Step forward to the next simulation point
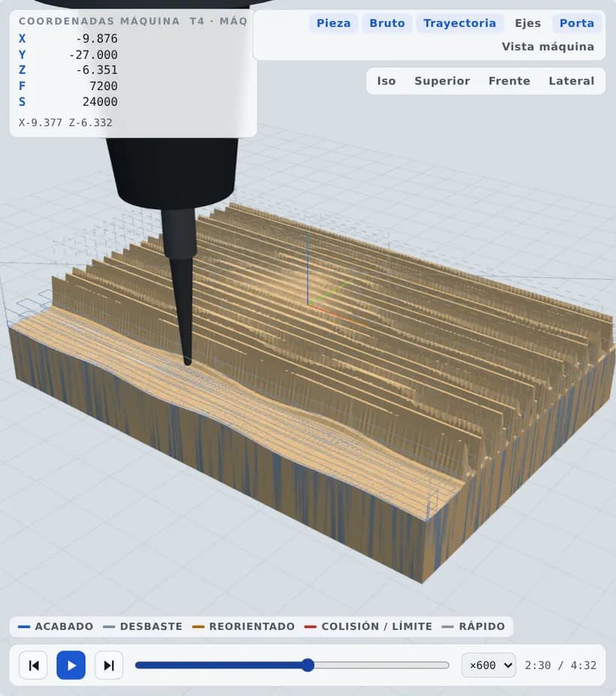The width and height of the screenshot is (616, 696). [x=109, y=665]
